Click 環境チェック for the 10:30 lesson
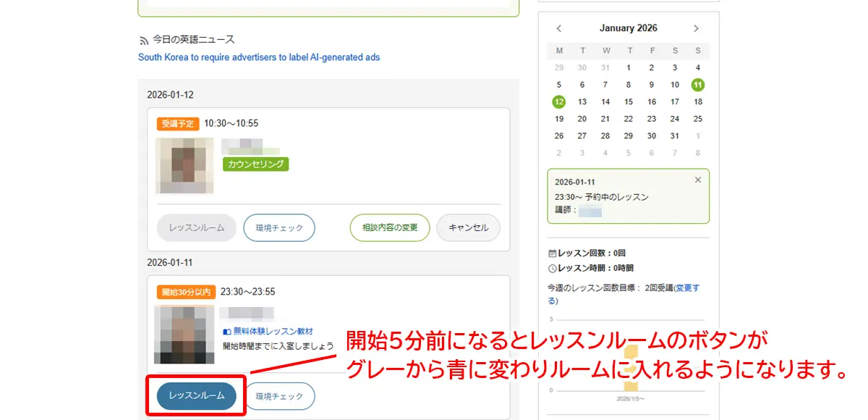This screenshot has width=868, height=420. (x=278, y=227)
